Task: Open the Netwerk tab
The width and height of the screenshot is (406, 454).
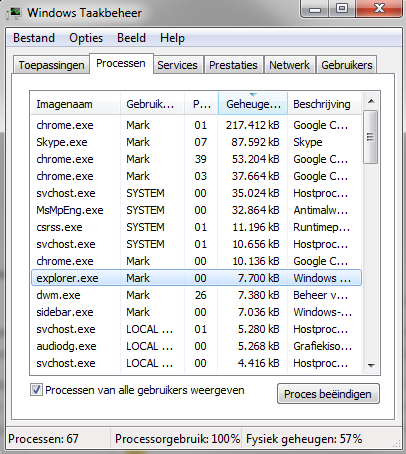Action: point(289,65)
